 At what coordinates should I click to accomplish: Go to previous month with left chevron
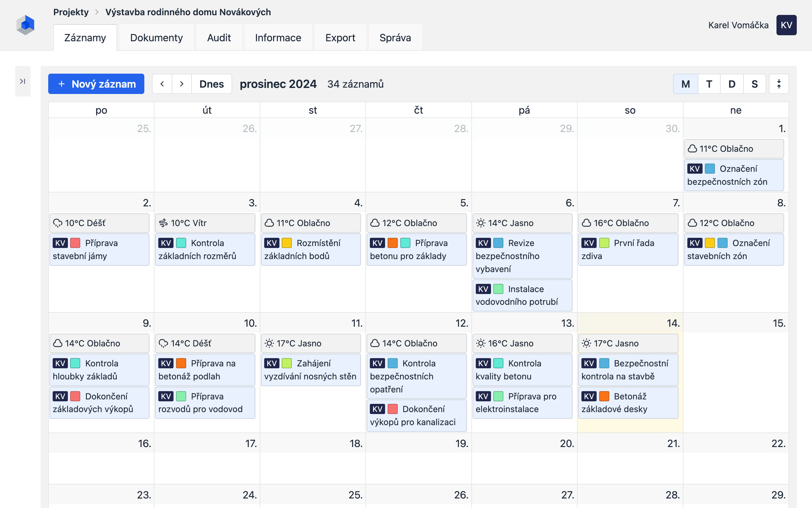point(162,84)
